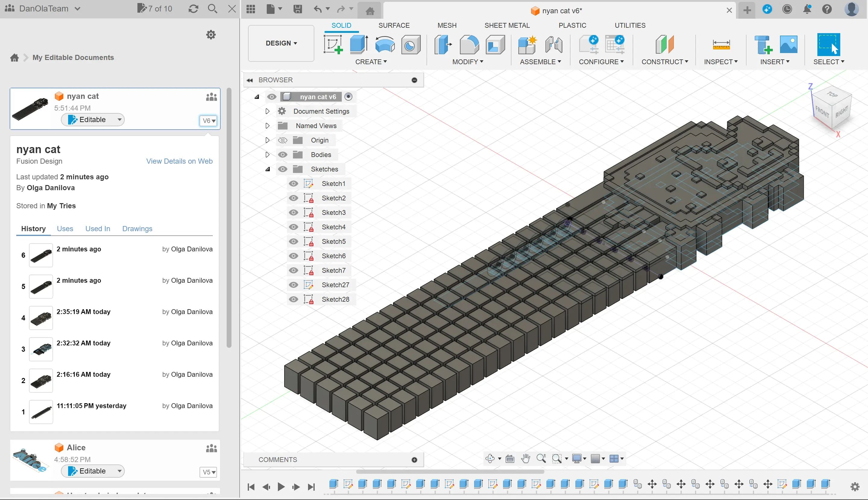Toggle visibility of Sketch2
The image size is (868, 500).
(x=293, y=198)
